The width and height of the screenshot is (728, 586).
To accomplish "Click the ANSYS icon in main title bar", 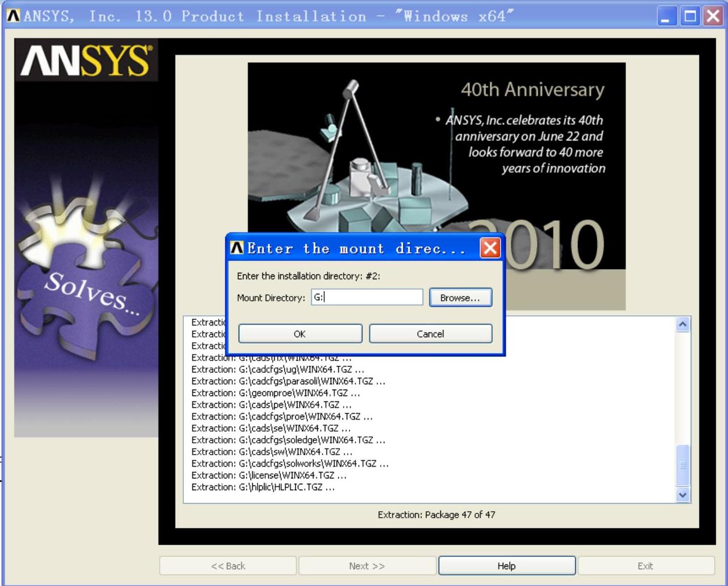I will click(x=13, y=16).
